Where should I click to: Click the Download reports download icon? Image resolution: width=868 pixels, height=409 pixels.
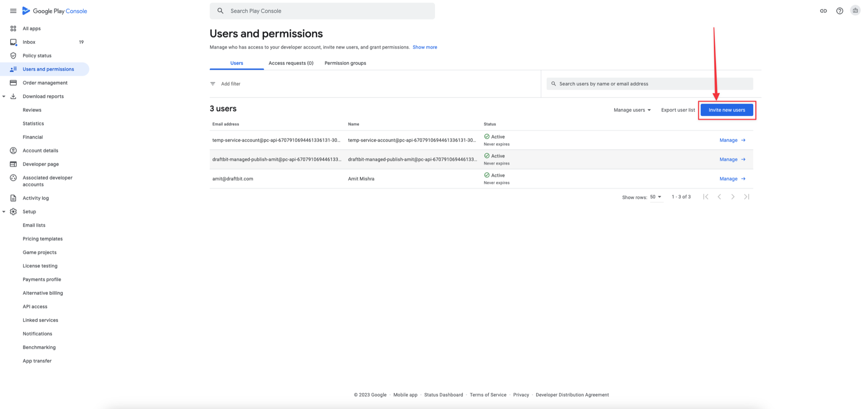[x=13, y=96]
